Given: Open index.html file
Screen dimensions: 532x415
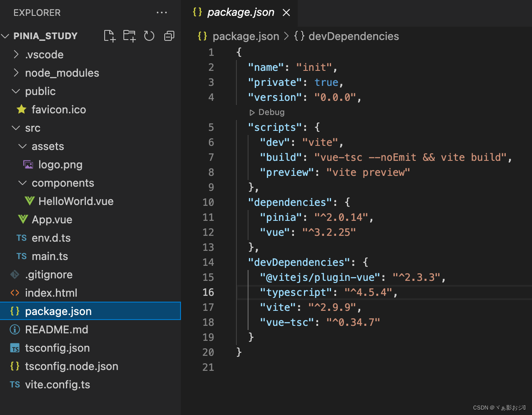Looking at the screenshot, I should tap(51, 293).
